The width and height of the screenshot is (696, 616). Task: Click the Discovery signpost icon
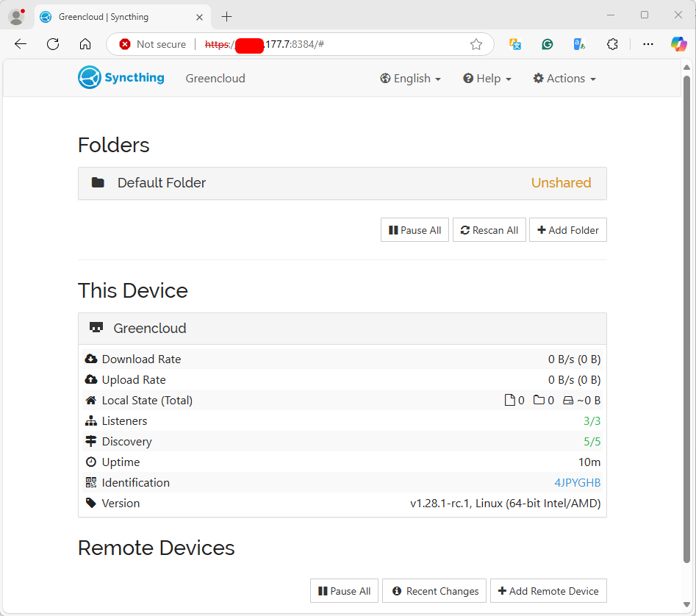[x=91, y=441]
